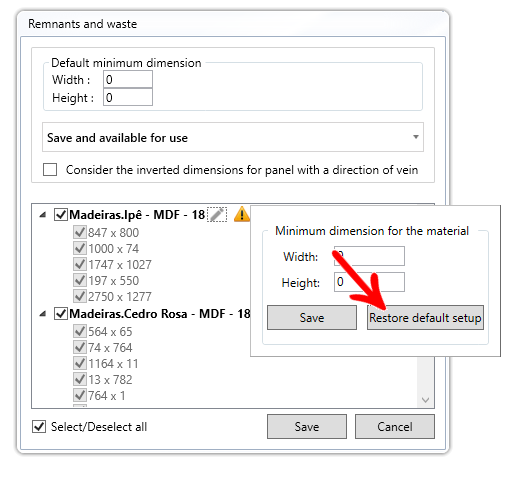
Task: Click the yellow warning triangle icon
Action: 242,214
